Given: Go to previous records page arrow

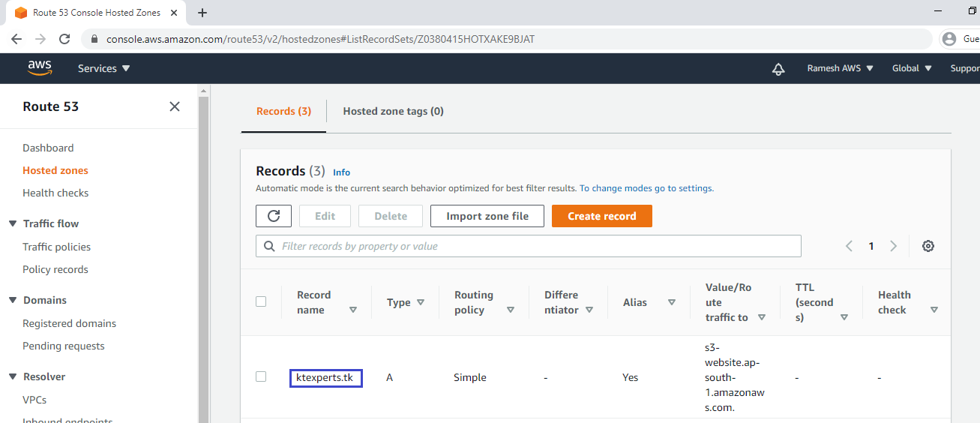Looking at the screenshot, I should click(x=849, y=246).
